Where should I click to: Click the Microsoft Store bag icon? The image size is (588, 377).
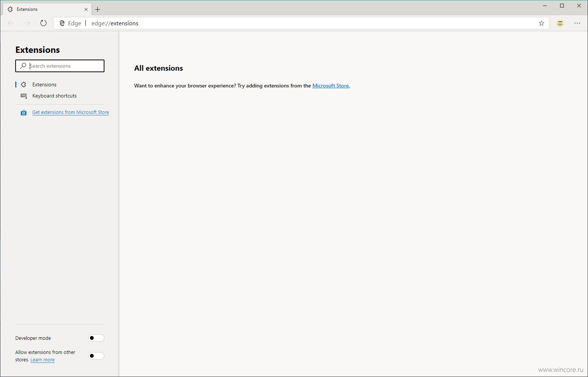[23, 112]
